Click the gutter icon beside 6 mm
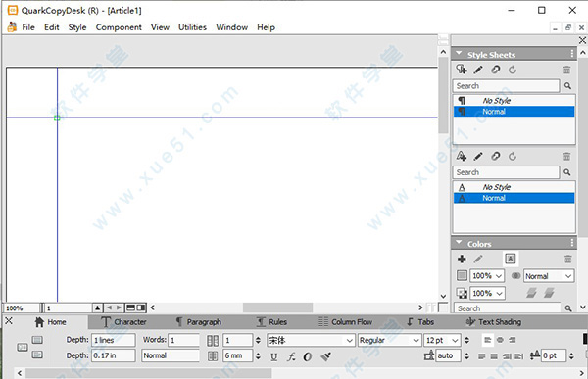Viewport: 588px width, 379px height. click(x=213, y=355)
